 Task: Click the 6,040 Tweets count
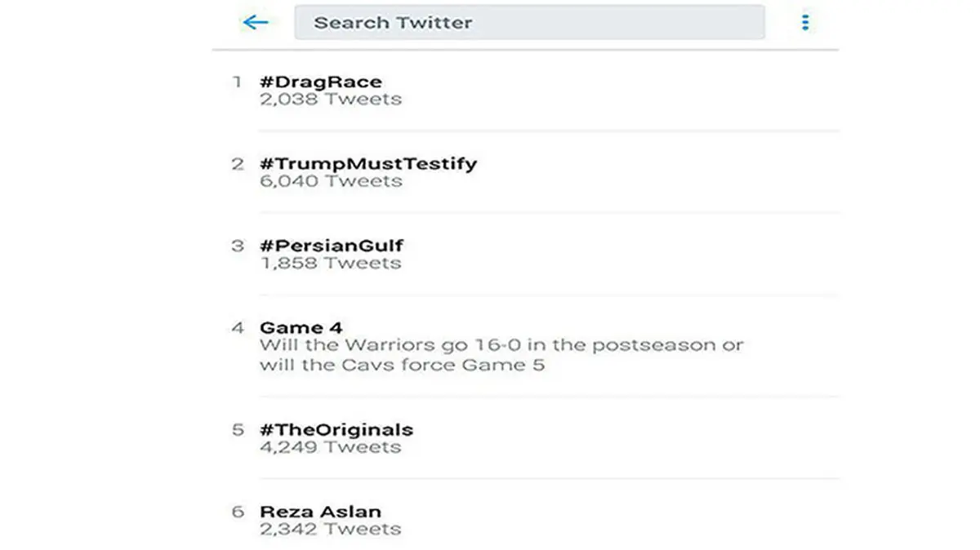click(x=330, y=181)
